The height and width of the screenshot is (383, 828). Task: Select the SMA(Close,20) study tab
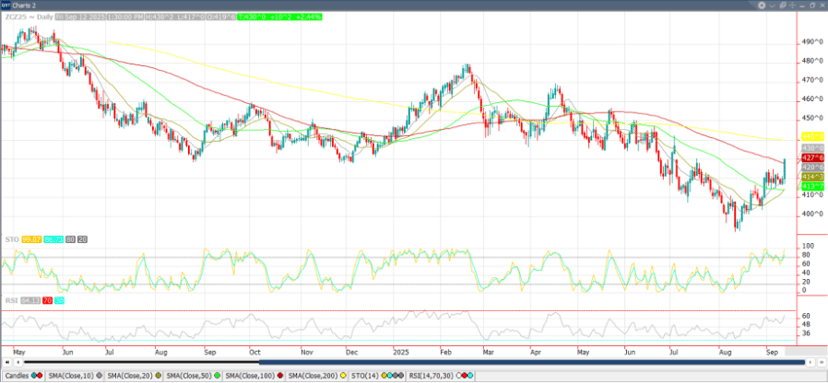coord(134,376)
